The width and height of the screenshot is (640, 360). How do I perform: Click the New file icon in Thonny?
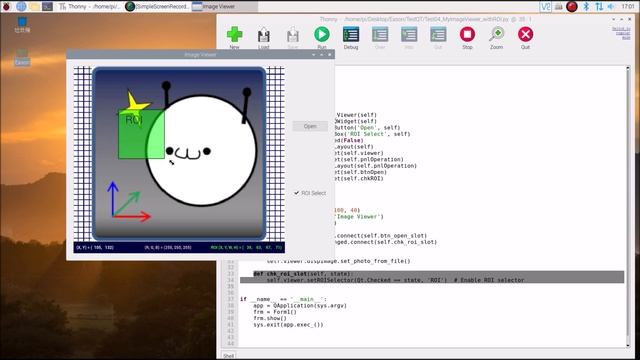coord(234,35)
